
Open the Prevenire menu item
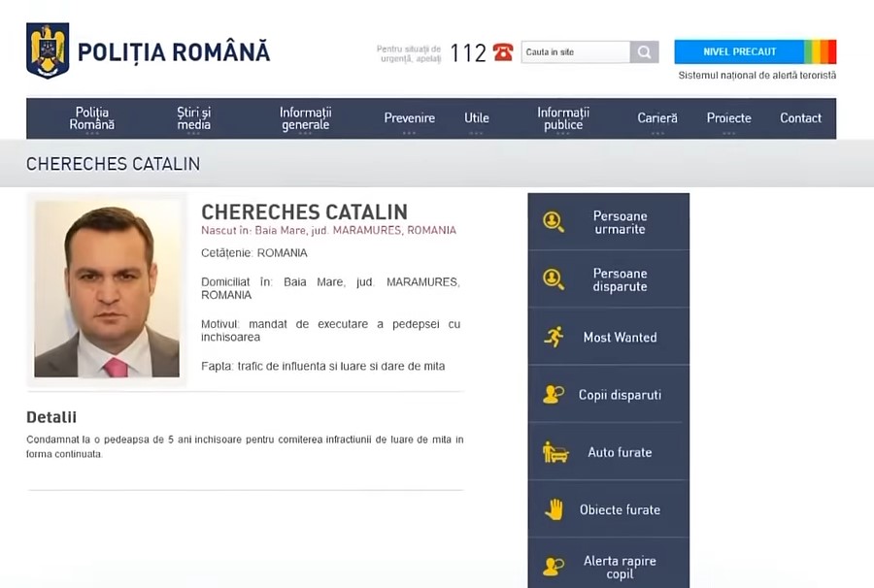pyautogui.click(x=409, y=118)
